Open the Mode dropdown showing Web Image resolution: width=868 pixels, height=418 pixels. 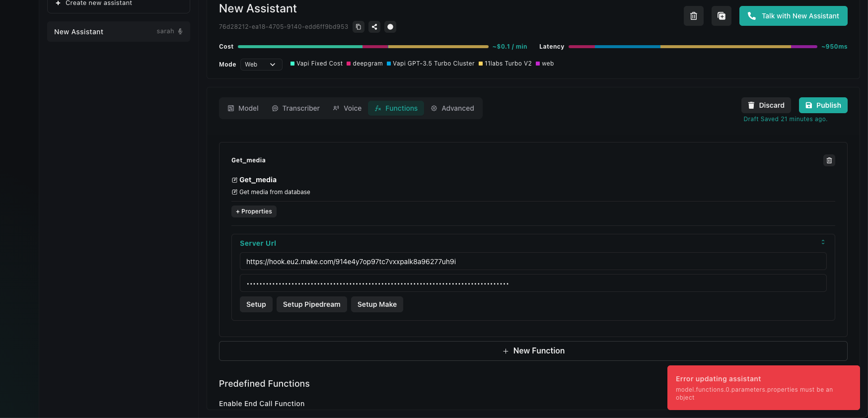click(x=261, y=65)
